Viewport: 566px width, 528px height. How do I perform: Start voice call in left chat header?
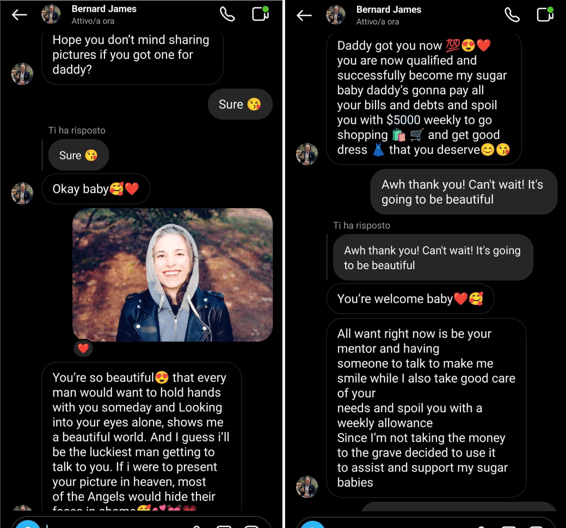(227, 14)
